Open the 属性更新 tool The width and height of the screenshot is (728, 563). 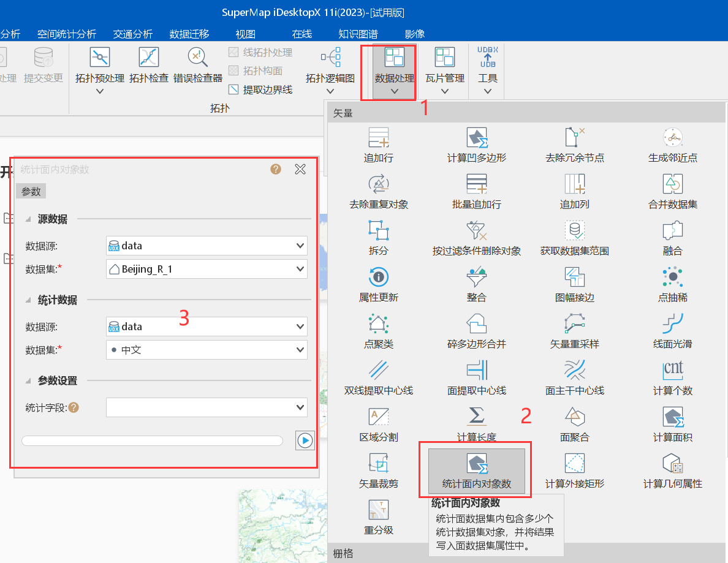pyautogui.click(x=378, y=284)
